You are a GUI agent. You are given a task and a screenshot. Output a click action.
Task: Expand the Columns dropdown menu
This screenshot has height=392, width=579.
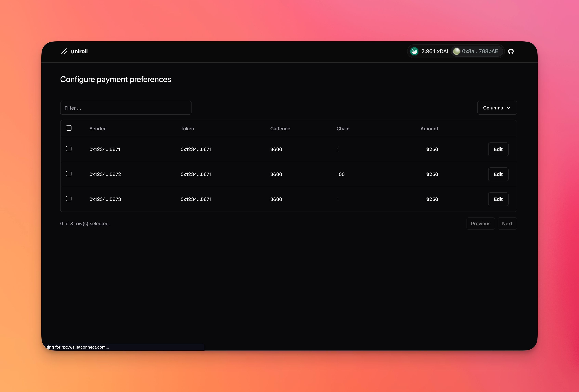[497, 108]
